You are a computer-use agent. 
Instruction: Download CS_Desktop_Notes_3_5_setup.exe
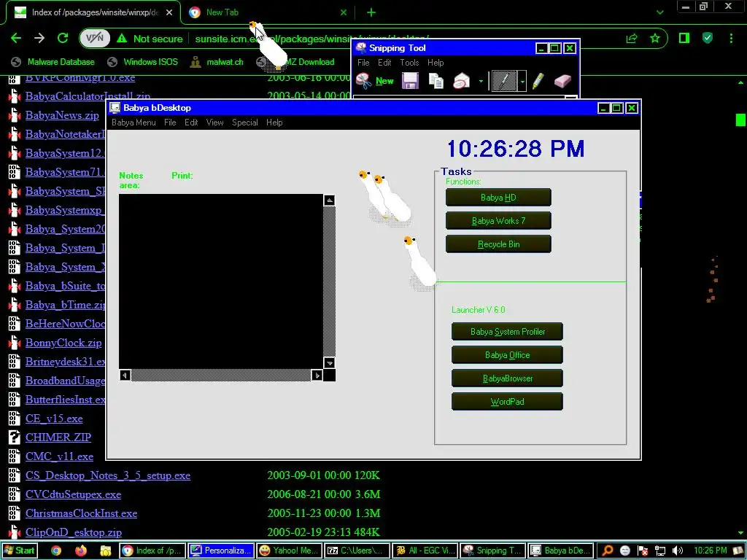pyautogui.click(x=108, y=475)
